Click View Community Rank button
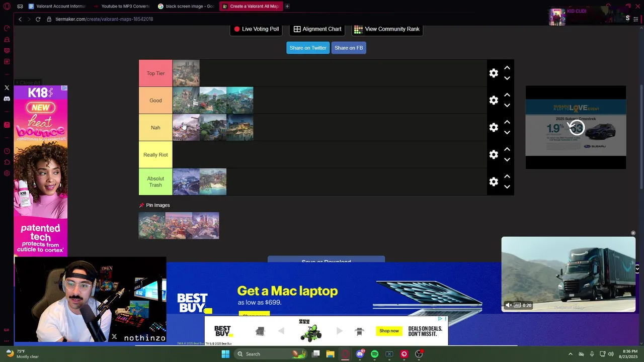644x362 pixels. [387, 29]
